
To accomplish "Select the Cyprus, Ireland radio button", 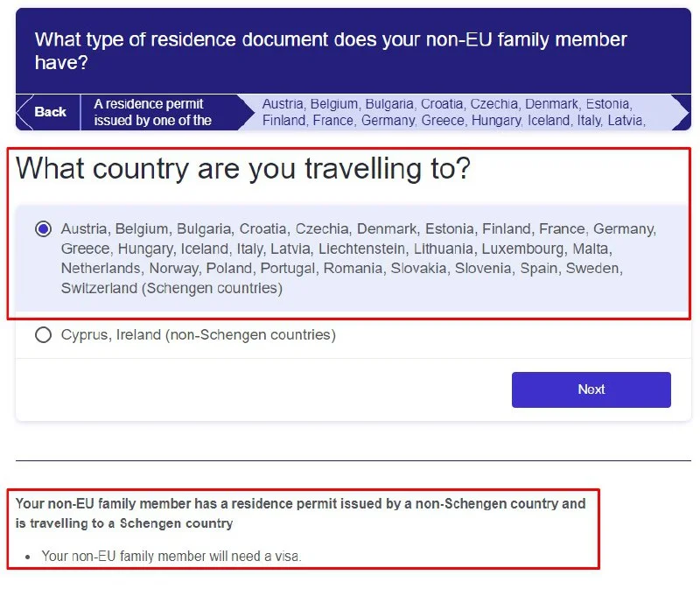I will click(x=43, y=335).
